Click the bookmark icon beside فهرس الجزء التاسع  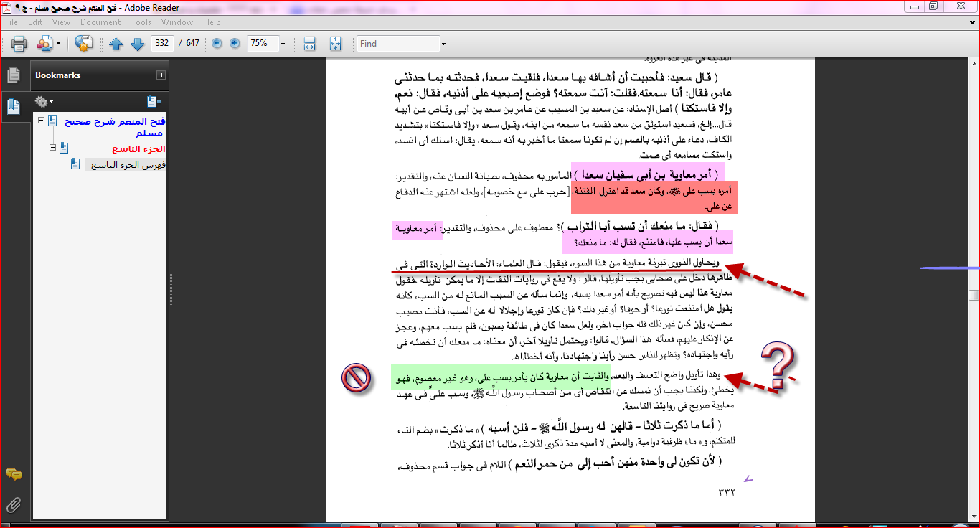(x=75, y=164)
